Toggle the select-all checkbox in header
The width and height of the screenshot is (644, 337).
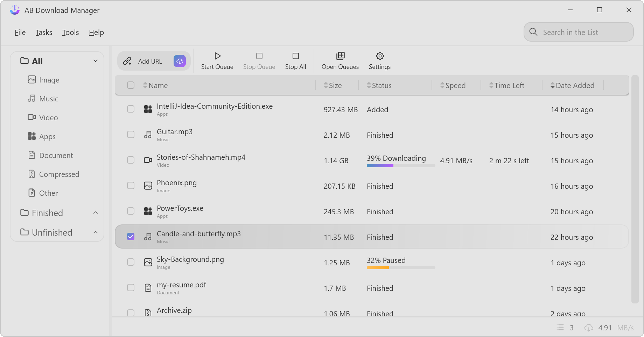tap(131, 85)
